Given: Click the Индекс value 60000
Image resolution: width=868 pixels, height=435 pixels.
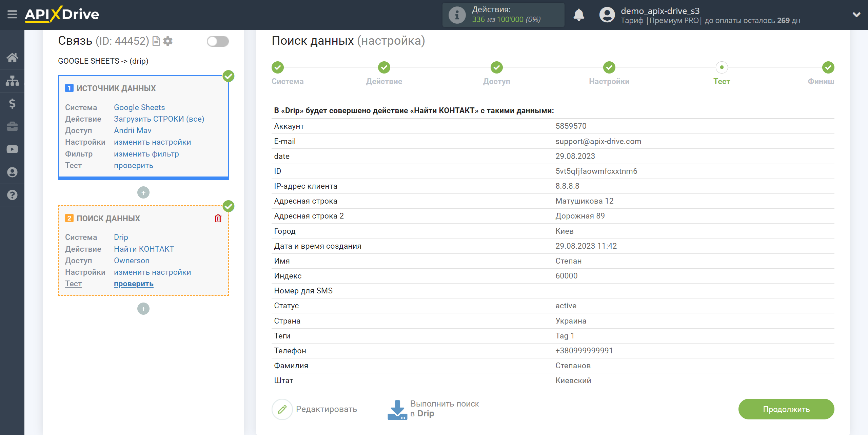Looking at the screenshot, I should [566, 276].
